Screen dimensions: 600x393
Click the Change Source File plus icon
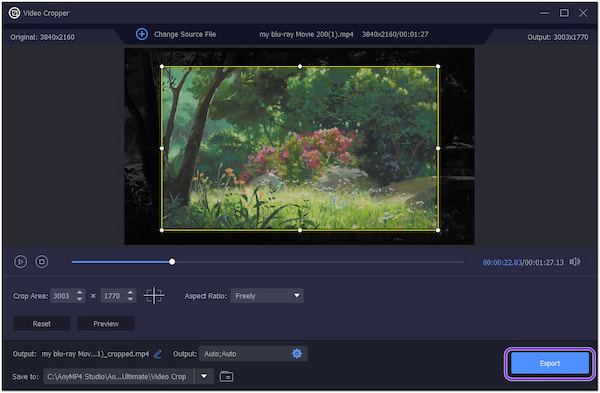142,34
